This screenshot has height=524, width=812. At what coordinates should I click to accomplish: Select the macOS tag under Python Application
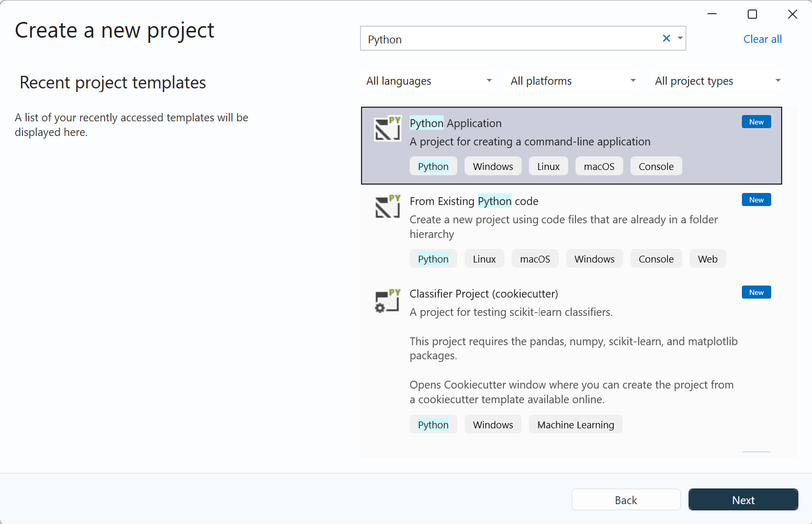tap(599, 166)
